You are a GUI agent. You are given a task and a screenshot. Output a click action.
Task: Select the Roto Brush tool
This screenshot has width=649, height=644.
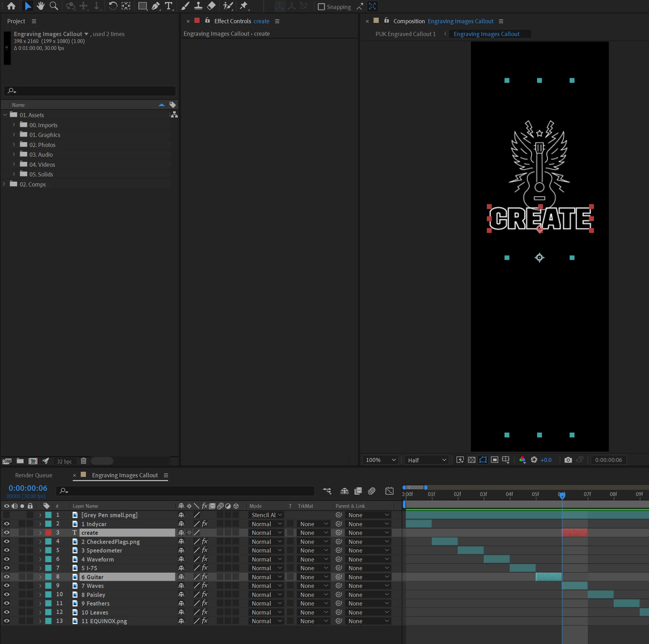(228, 6)
